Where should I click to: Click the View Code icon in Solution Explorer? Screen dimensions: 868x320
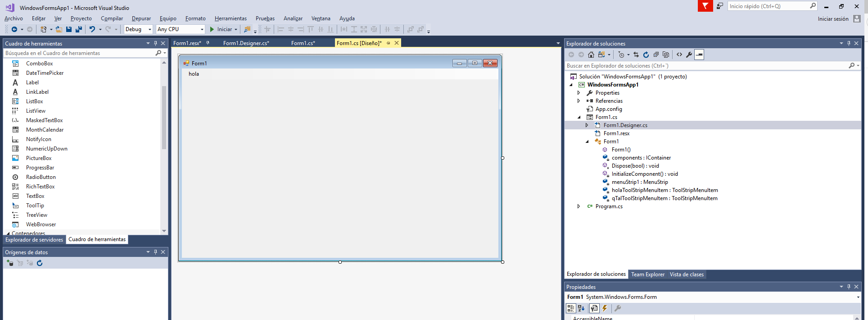(x=679, y=55)
